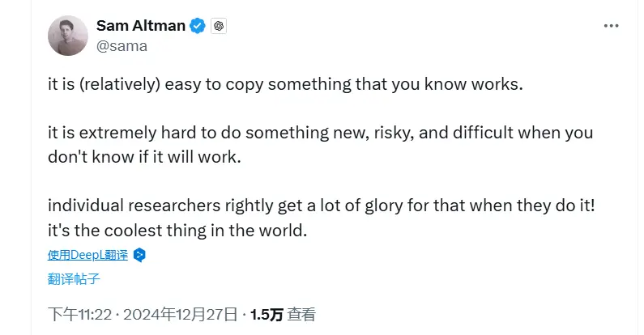Click the line starting "individual researchers rightly"
Image resolution: width=644 pixels, height=335 pixels.
tap(322, 206)
